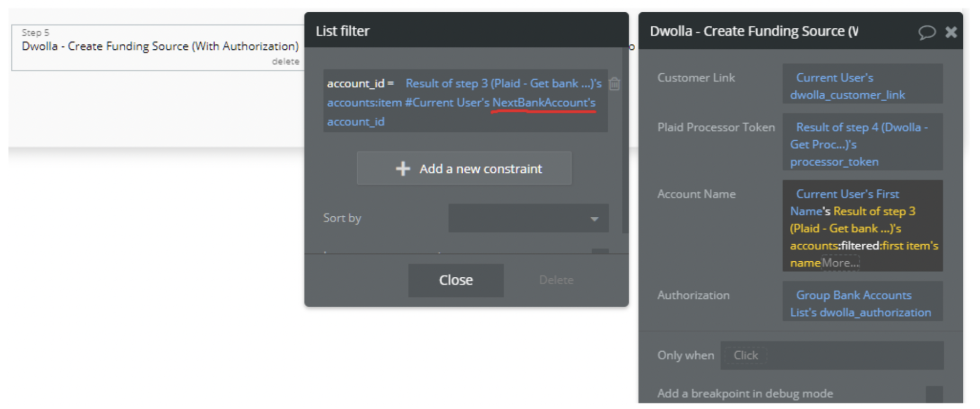Click the Account Name expression box

click(862, 225)
